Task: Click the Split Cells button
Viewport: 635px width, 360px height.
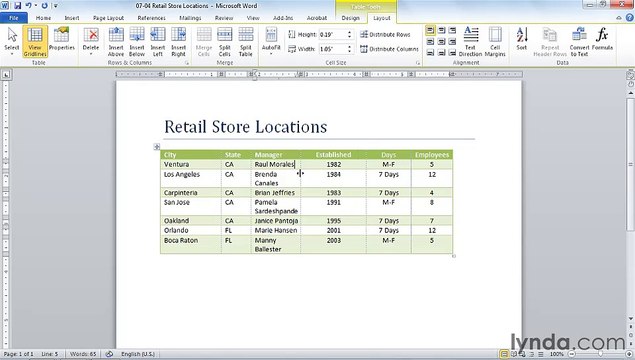Action: pyautogui.click(x=225, y=42)
